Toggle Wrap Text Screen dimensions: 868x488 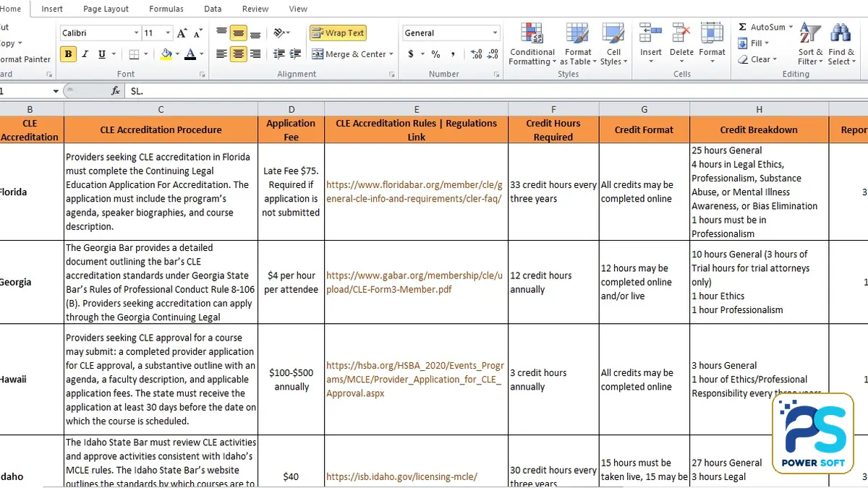click(x=338, y=33)
